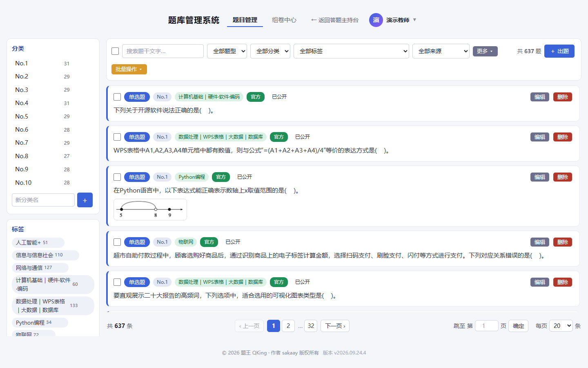The height and width of the screenshot is (368, 588).
Task: Go to page 2
Action: [288, 326]
